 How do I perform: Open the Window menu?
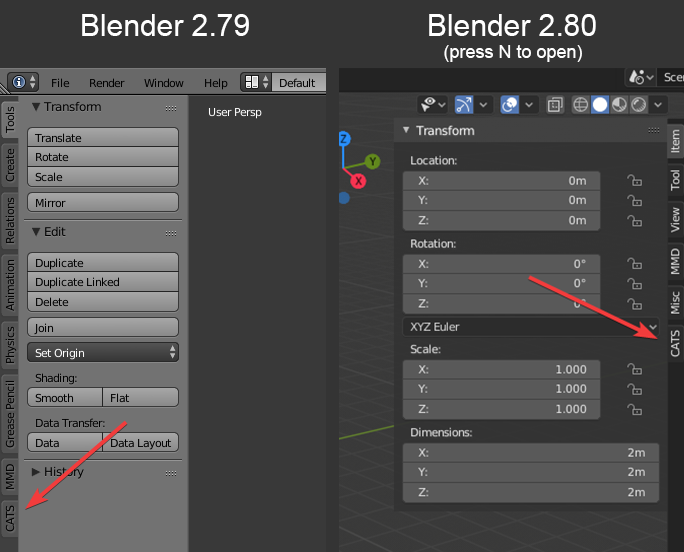pyautogui.click(x=164, y=83)
